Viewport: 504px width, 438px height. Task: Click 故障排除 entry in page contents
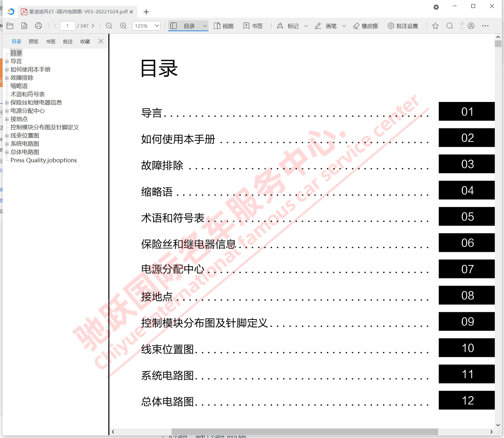pyautogui.click(x=162, y=165)
